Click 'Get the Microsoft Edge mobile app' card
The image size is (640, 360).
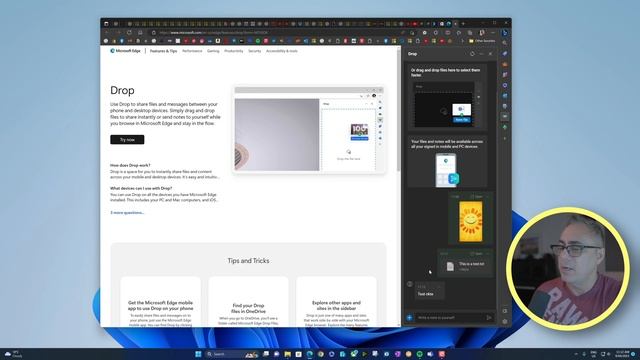tap(160, 302)
